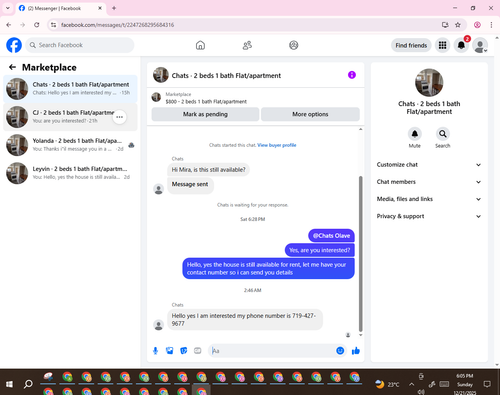Select the Chats conversation in list
500x395 pixels.
point(70,89)
